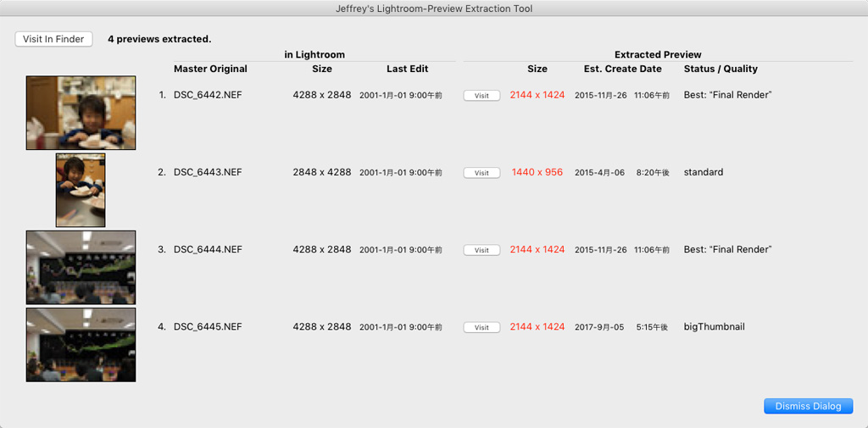The height and width of the screenshot is (428, 868).
Task: Select the filename DSC_6442.NEF
Action: [208, 95]
